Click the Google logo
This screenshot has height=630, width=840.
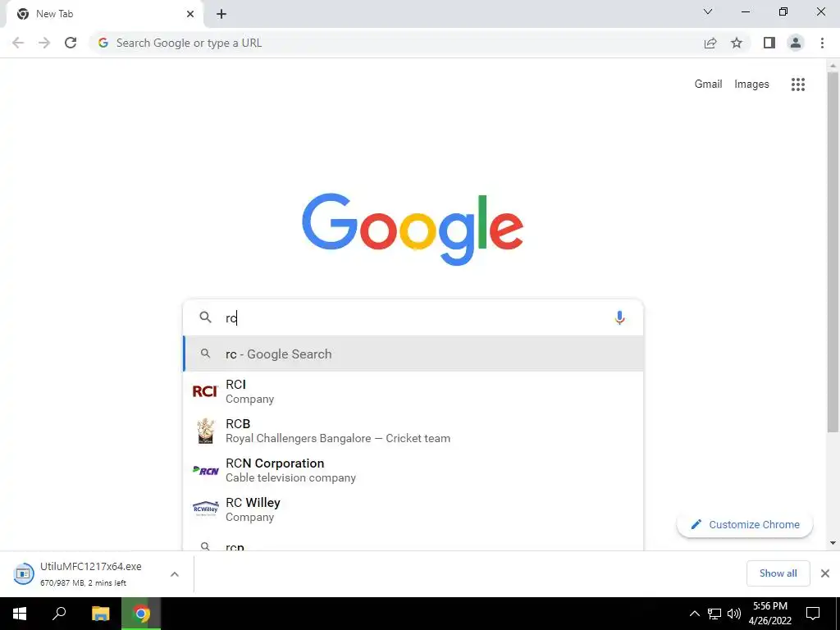[413, 229]
